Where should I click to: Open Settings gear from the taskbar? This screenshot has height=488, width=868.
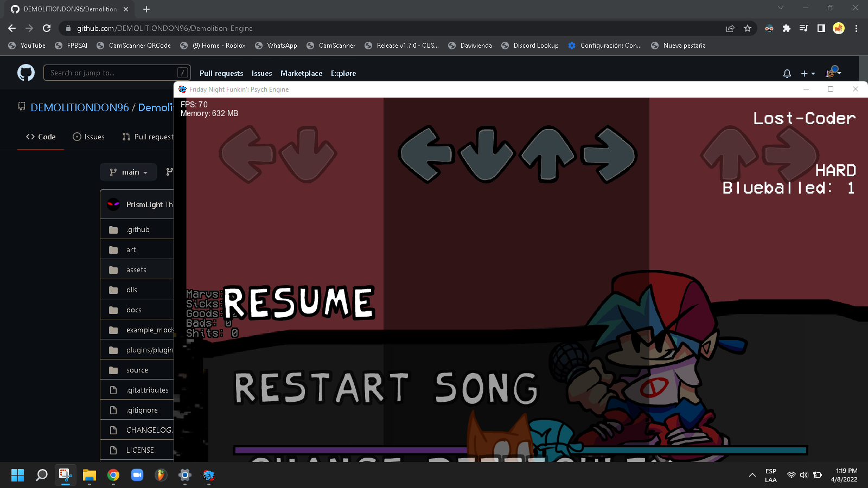185,475
